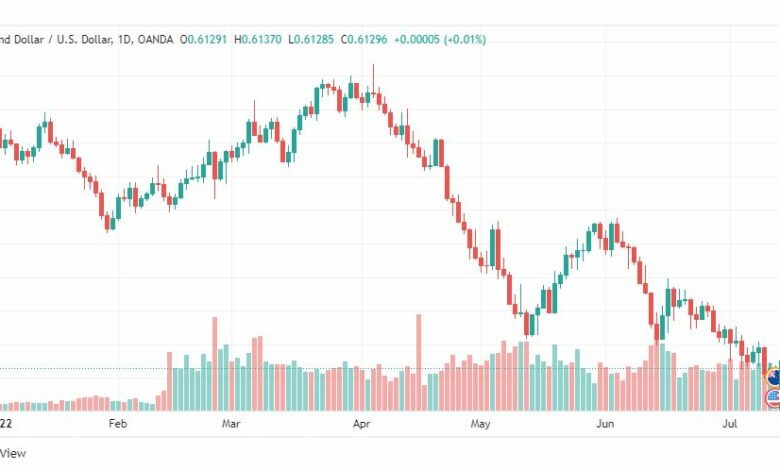Image resolution: width=780 pixels, height=470 pixels.
Task: Click the May label on time axis
Action: pos(481,424)
